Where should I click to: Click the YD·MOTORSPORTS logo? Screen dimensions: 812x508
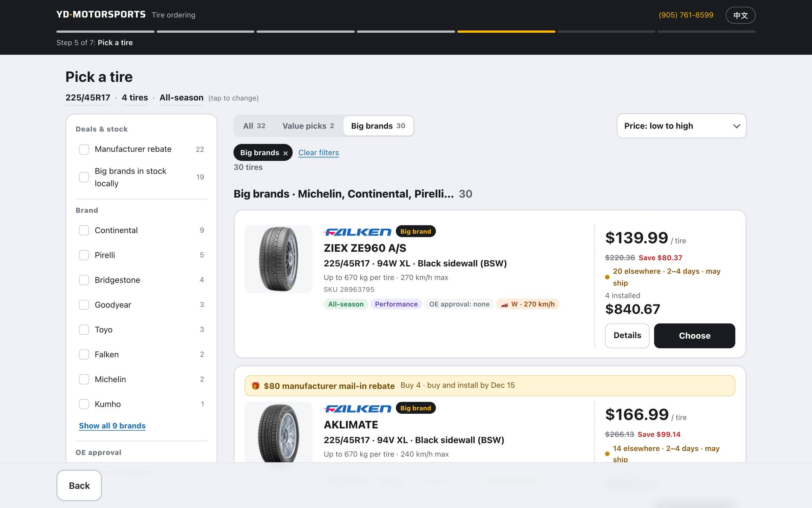(101, 15)
